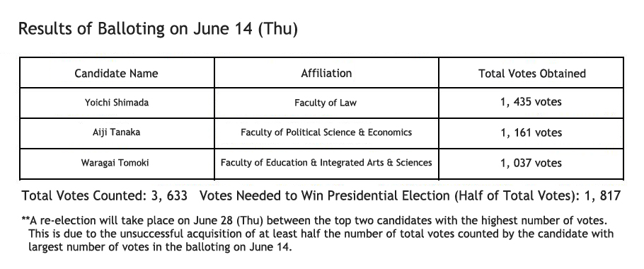Click the Yoichi Shimada name cell

coord(117,103)
